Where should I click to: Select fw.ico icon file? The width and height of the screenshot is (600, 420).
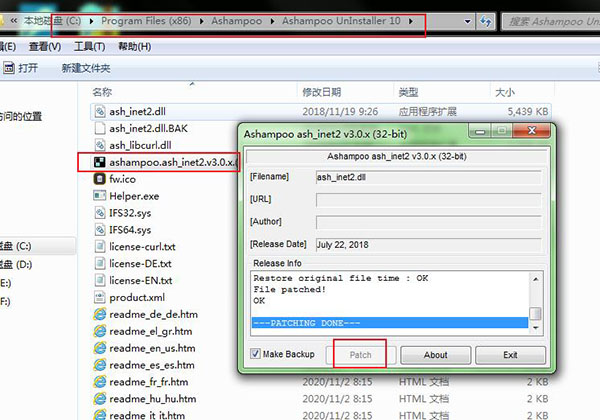[x=99, y=179]
